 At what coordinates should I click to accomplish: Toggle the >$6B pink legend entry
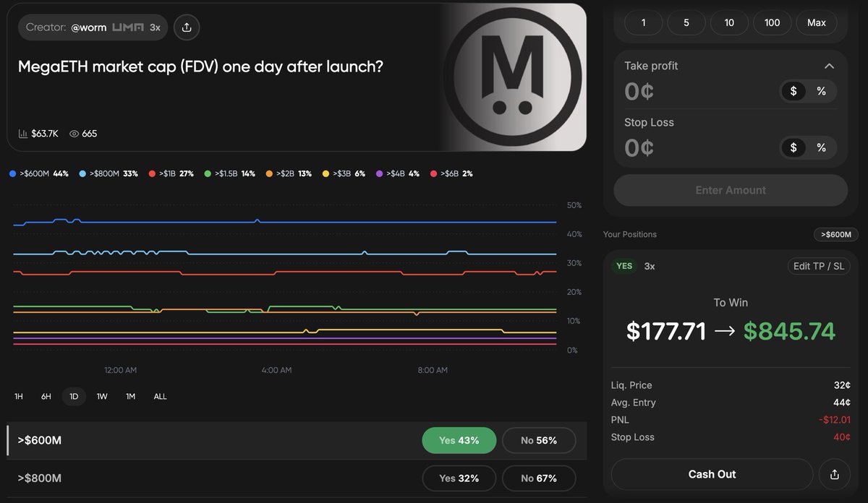click(x=451, y=174)
